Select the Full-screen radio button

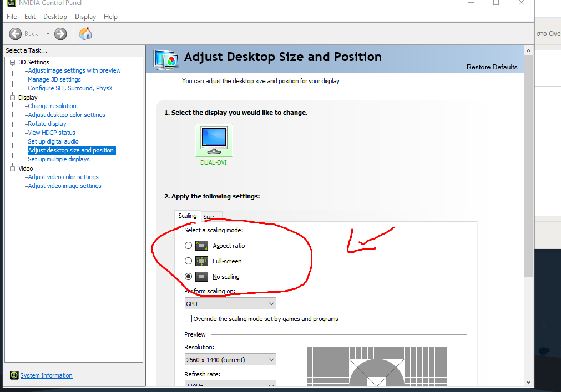pos(188,261)
